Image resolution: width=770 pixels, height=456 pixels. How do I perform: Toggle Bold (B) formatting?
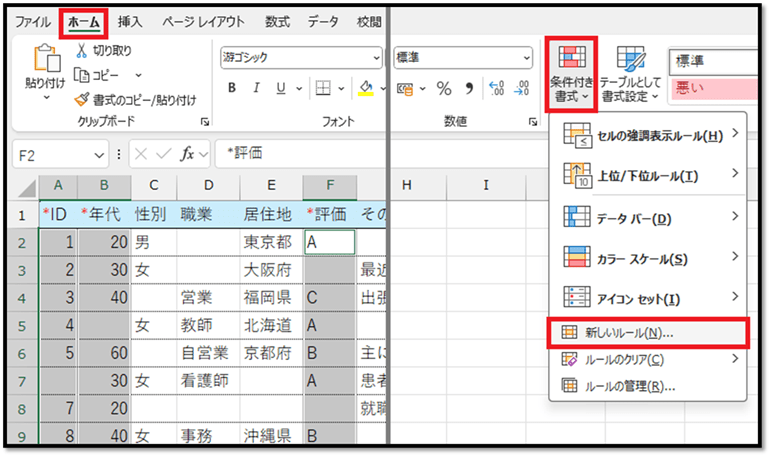click(x=231, y=88)
